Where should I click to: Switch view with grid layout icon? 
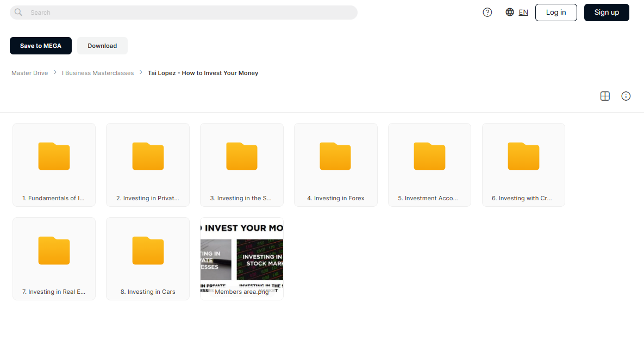tap(605, 96)
